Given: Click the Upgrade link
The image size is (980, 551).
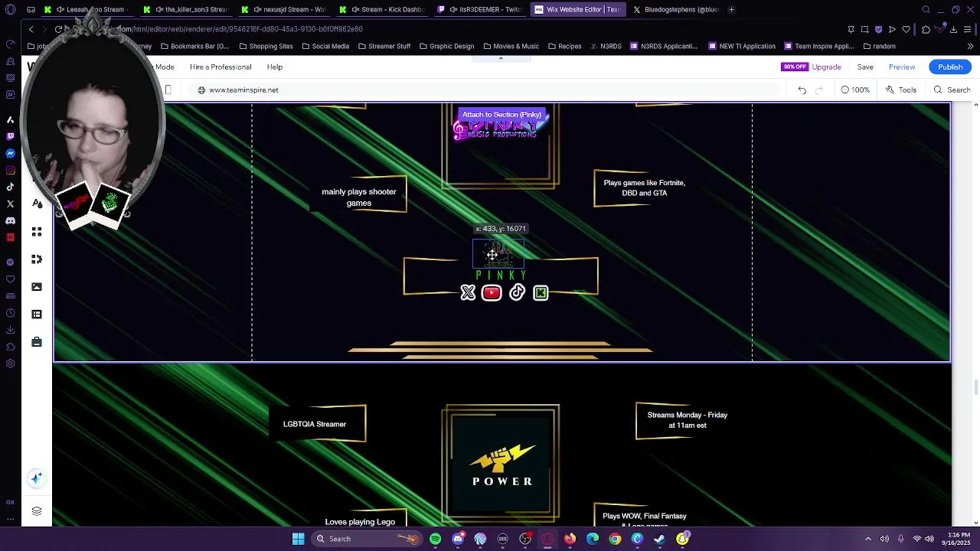Looking at the screenshot, I should pos(827,67).
